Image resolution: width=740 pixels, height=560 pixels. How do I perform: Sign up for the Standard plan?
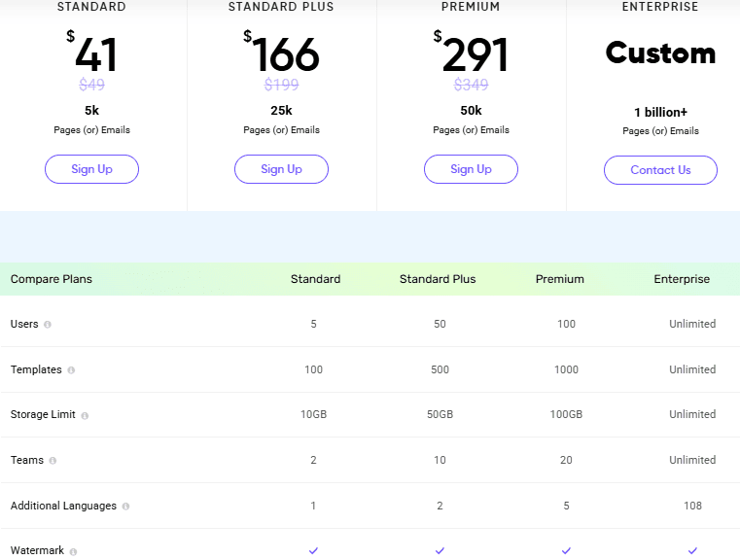pos(91,169)
